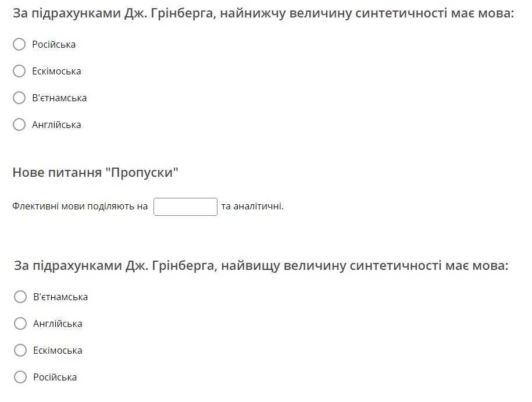
Task: Select Англійська radio in the найвищу question
Action: [20, 323]
